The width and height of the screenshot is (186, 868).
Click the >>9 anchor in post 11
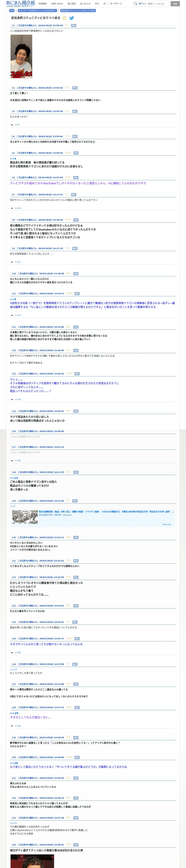tap(13, 299)
